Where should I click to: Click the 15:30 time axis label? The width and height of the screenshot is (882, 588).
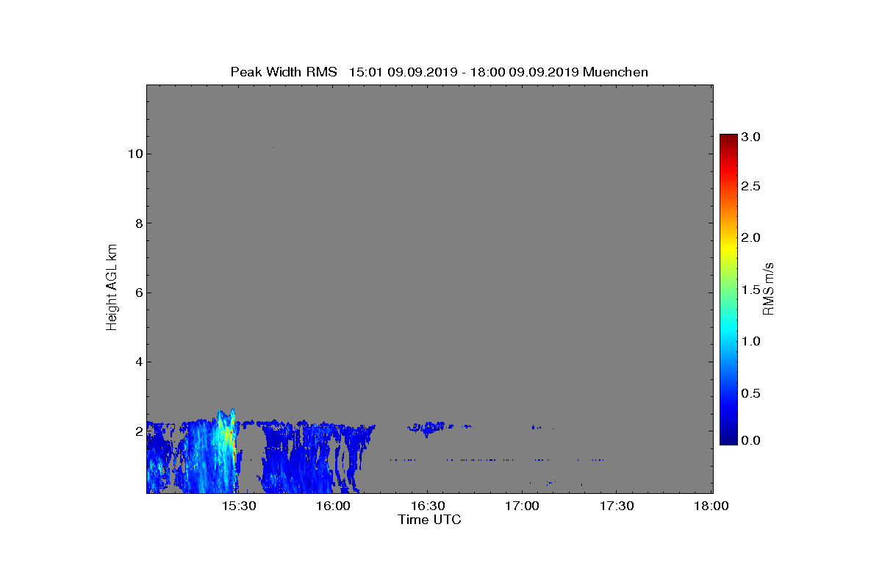(x=239, y=506)
